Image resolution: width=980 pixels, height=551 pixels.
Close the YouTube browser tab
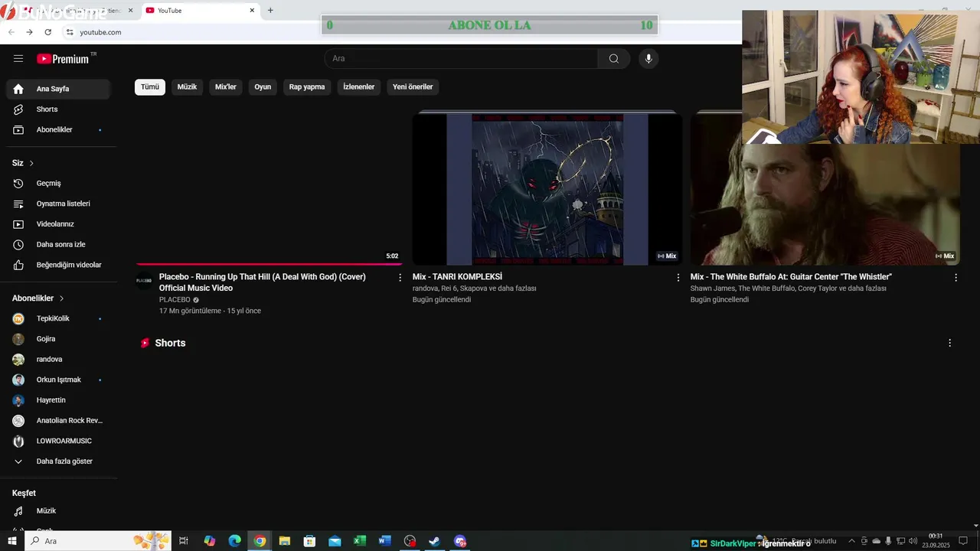coord(252,11)
